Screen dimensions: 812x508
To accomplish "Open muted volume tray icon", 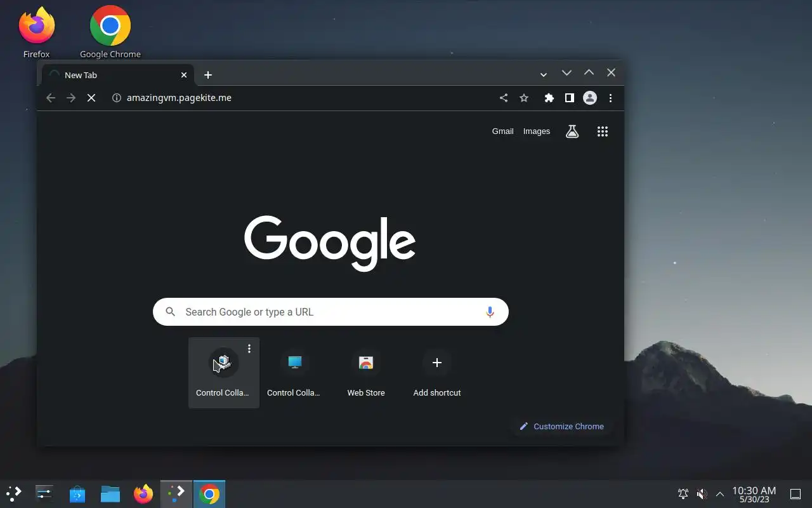I will click(x=702, y=493).
